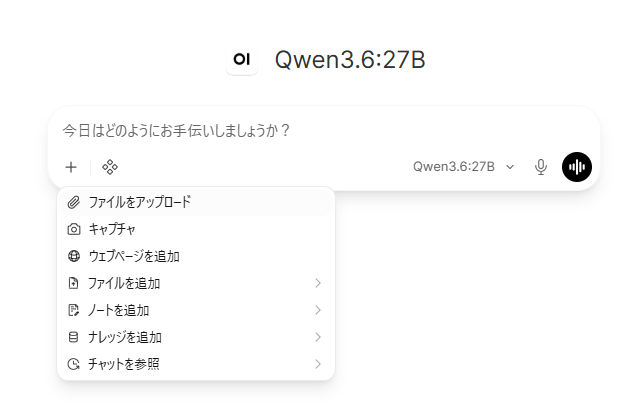Click the database knowledge icon
Screen dimensions: 621x417
[74, 337]
